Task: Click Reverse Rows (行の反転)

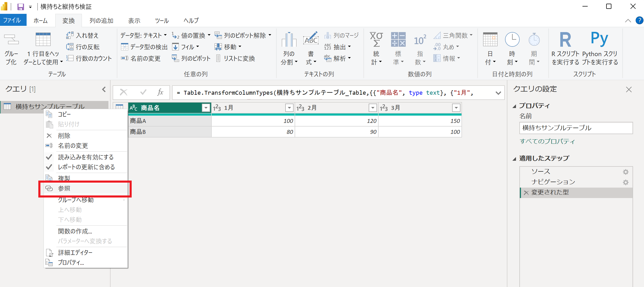Action: [x=83, y=47]
